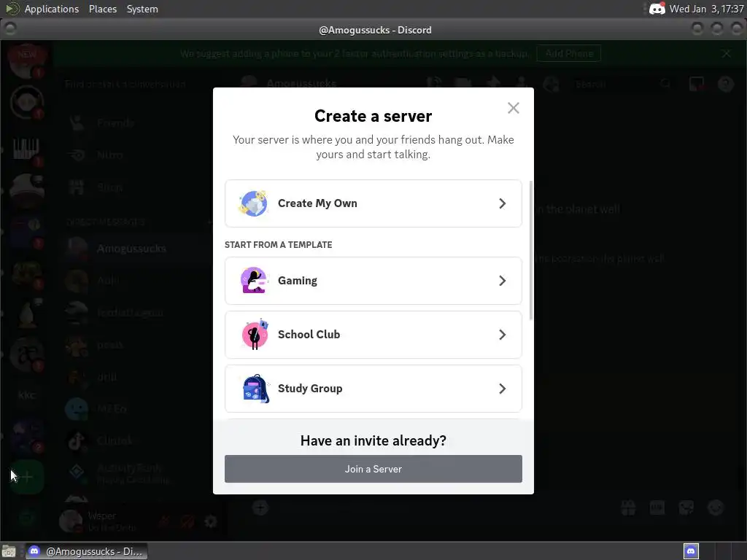Image resolution: width=747 pixels, height=560 pixels.
Task: Click the Discord tray icon in top panel
Action: tap(657, 9)
